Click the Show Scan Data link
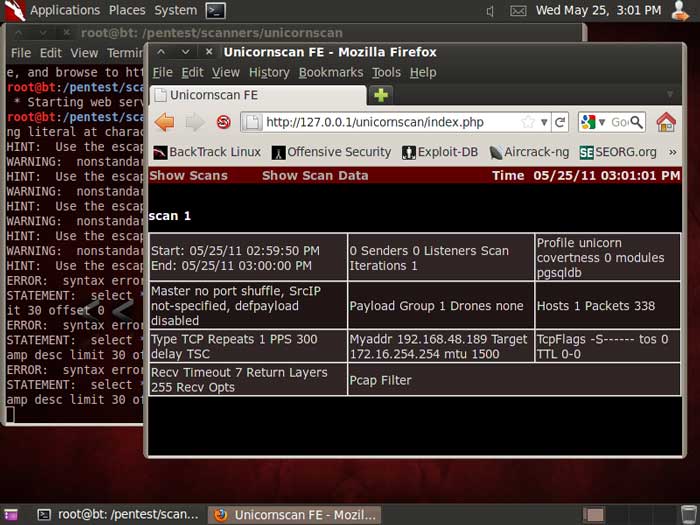Viewport: 700px width, 525px height. point(315,175)
